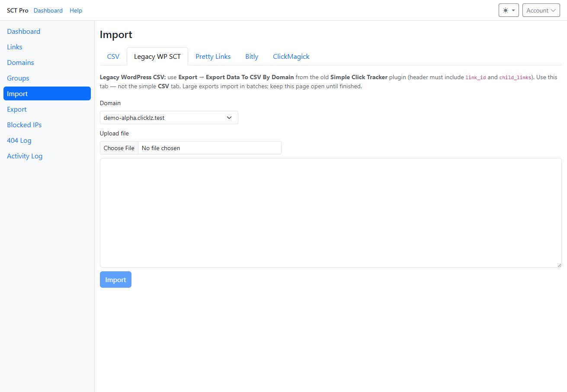Open the ClickMagick import tab
The width and height of the screenshot is (567, 392).
(x=291, y=56)
